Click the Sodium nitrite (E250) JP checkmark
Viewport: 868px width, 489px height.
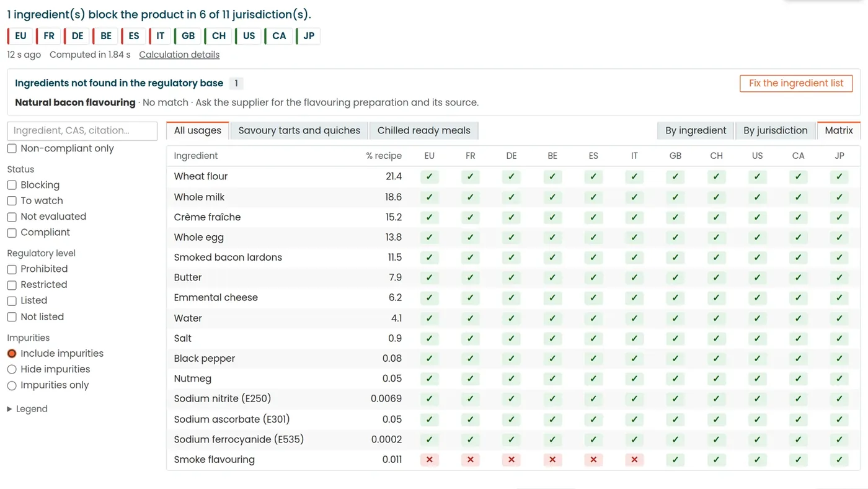(839, 398)
